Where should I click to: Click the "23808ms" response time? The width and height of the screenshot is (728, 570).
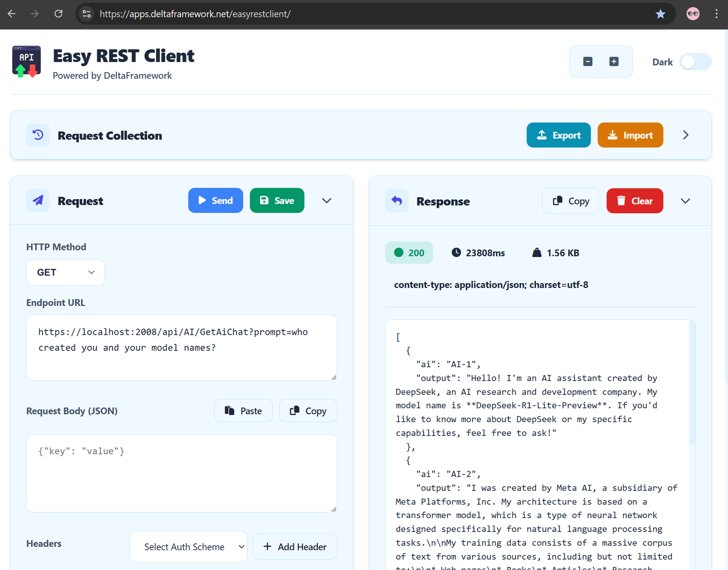[x=485, y=253]
